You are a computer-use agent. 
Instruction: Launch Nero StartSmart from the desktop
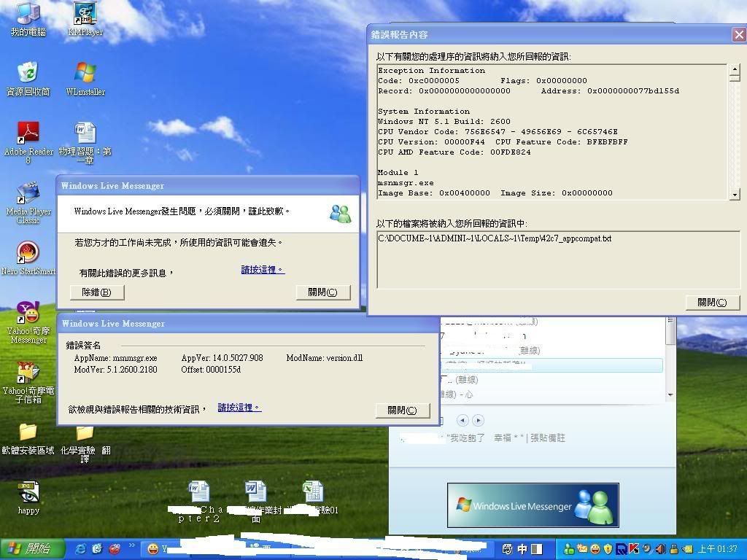pyautogui.click(x=28, y=252)
